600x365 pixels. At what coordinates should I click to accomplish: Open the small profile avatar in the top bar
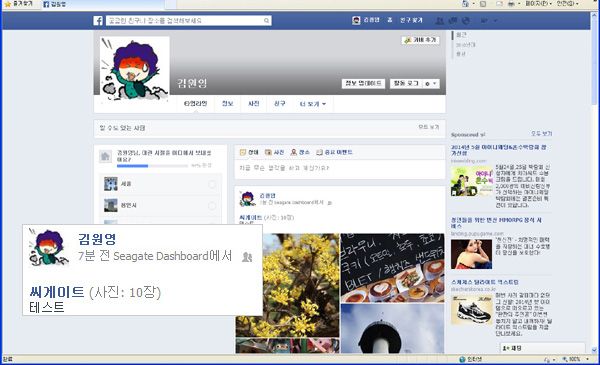coord(356,20)
